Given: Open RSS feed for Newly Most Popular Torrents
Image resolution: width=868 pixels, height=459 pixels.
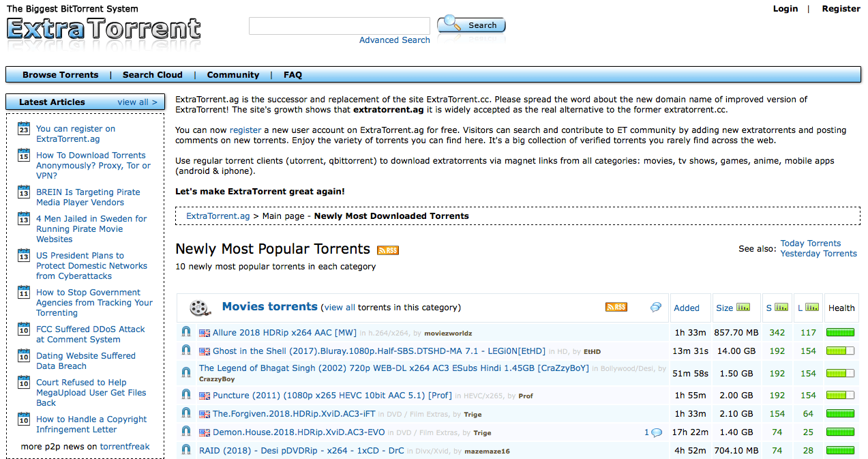Looking at the screenshot, I should (388, 250).
